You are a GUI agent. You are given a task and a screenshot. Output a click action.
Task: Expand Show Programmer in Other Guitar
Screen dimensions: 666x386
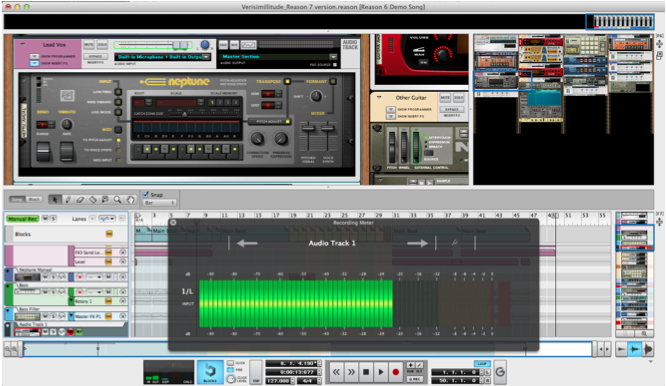[391, 110]
